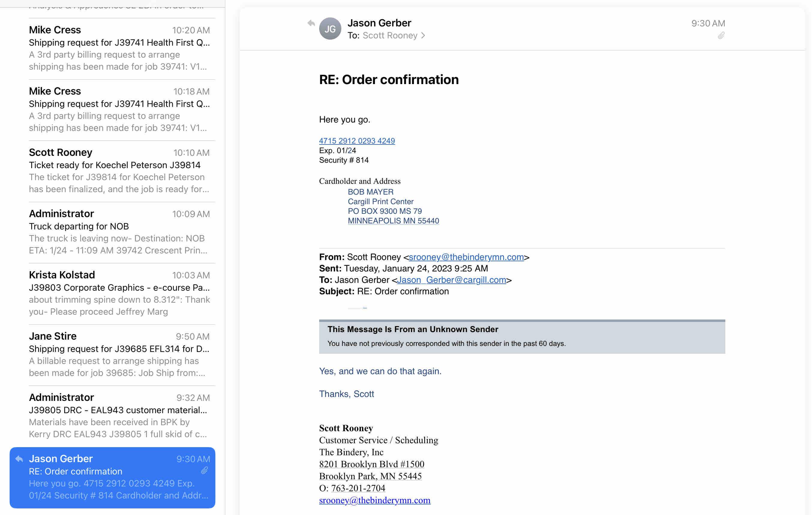The height and width of the screenshot is (515, 812).
Task: Click the paperclip icon on Jason Gerber list item
Action: pyautogui.click(x=204, y=471)
